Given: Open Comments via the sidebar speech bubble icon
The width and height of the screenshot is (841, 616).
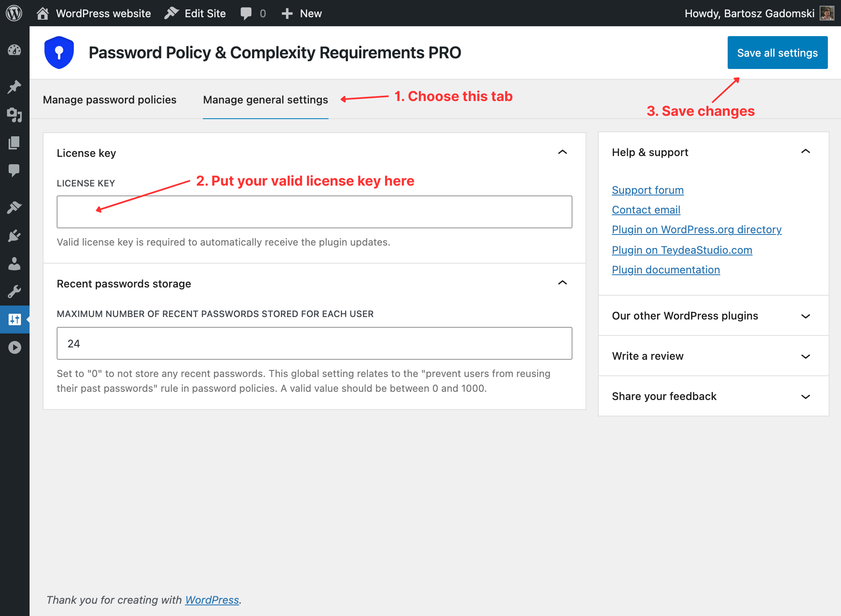Looking at the screenshot, I should 14,170.
